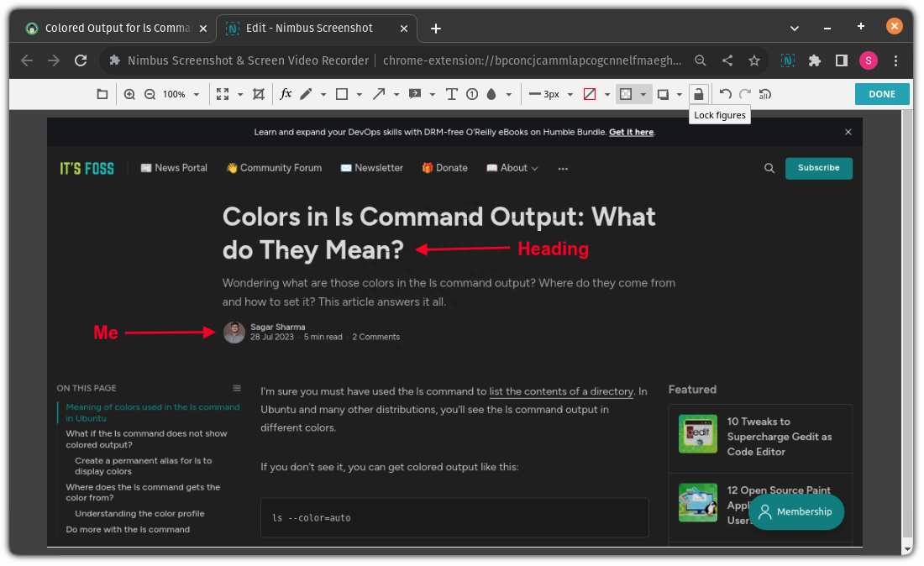924x566 pixels.
Task: Select the arrow drawing tool
Action: tap(379, 94)
